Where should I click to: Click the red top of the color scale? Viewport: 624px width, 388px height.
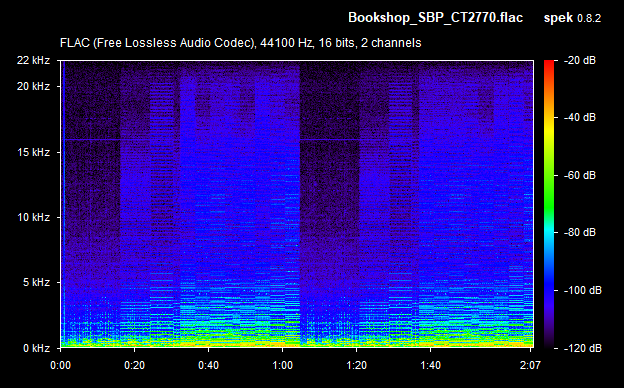point(549,64)
